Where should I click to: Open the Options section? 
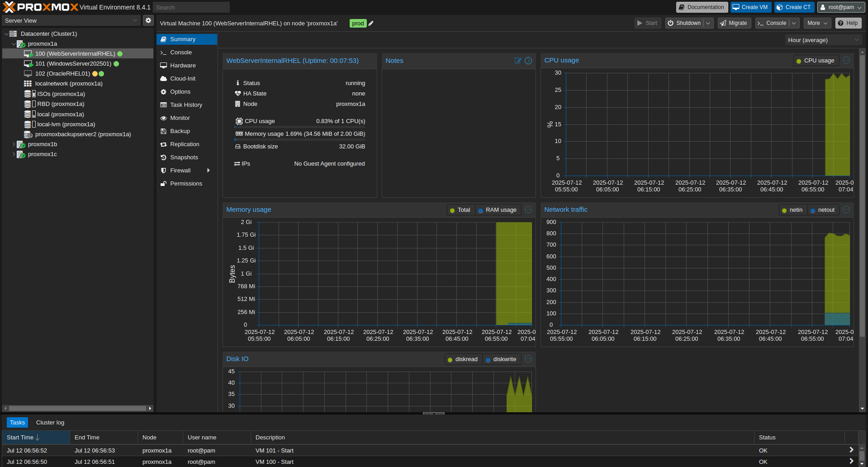point(187,92)
